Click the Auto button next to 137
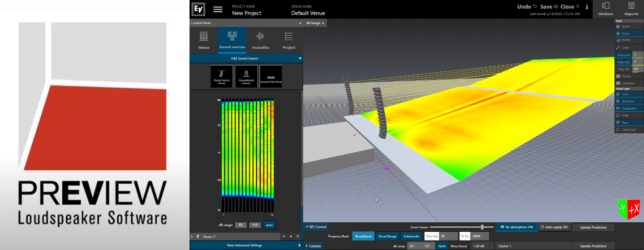 tap(442, 246)
